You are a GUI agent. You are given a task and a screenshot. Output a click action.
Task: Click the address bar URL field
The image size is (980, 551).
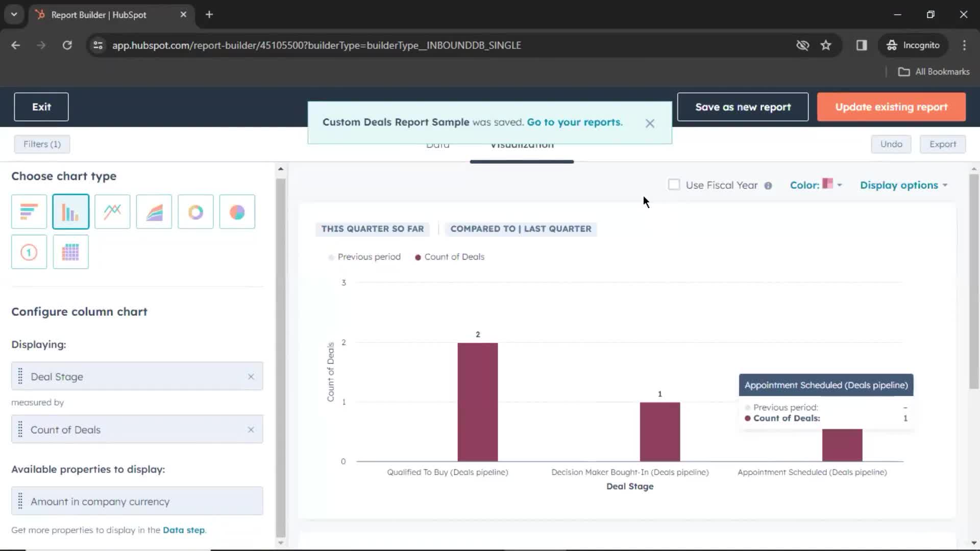coord(316,45)
